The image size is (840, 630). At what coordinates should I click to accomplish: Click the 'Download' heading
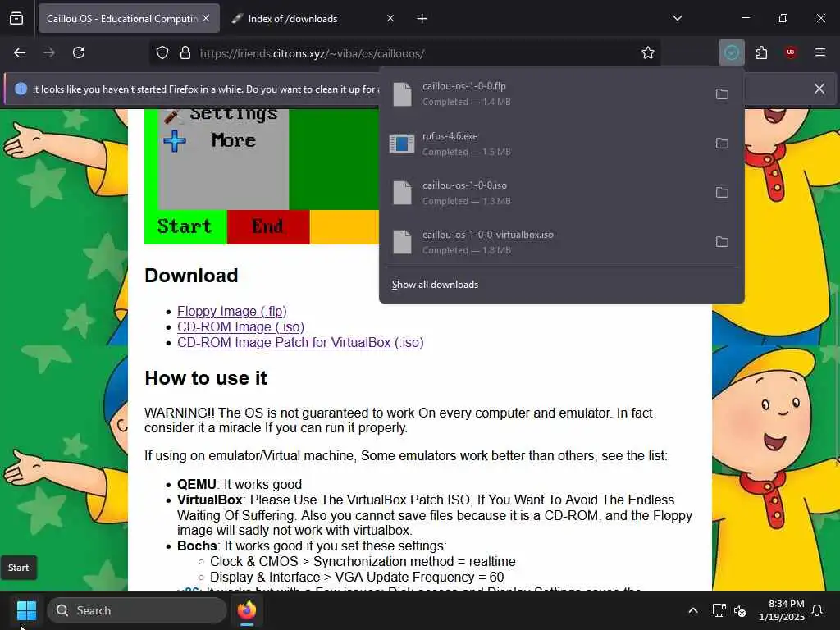tap(191, 276)
